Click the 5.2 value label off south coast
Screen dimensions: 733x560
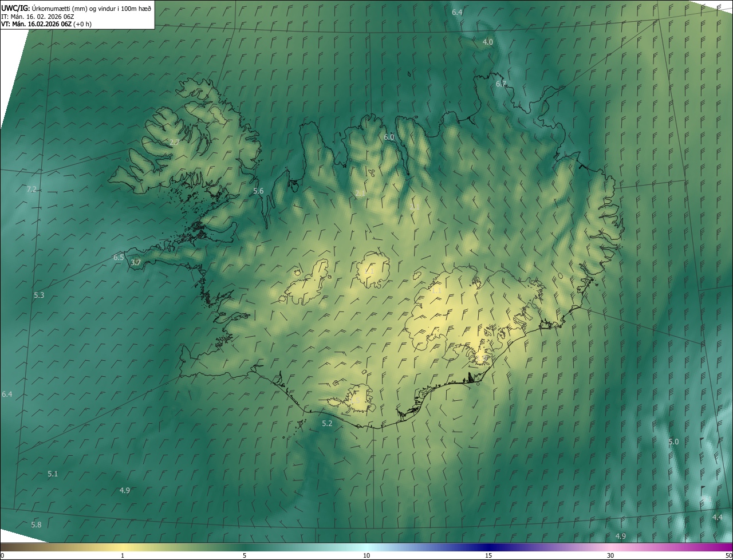327,424
